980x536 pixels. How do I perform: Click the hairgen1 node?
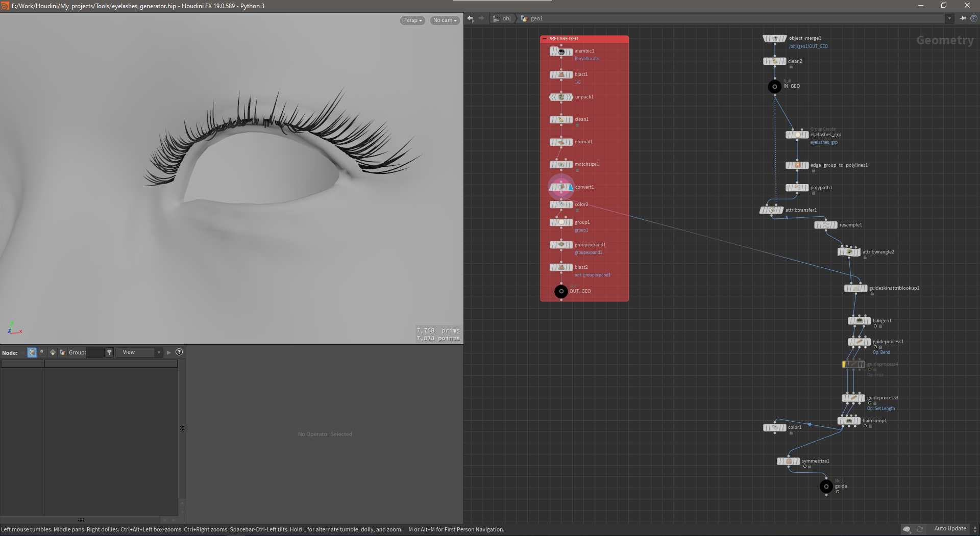859,321
